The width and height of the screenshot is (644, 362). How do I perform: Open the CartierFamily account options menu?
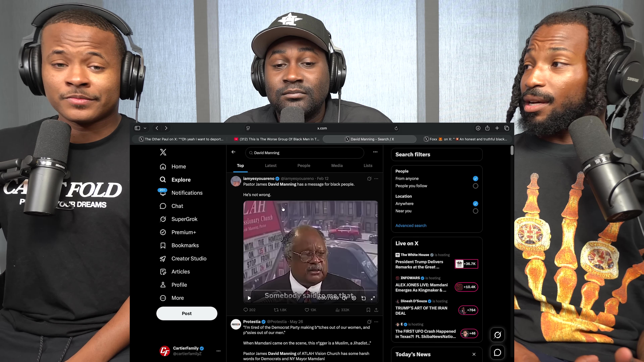coord(218,351)
